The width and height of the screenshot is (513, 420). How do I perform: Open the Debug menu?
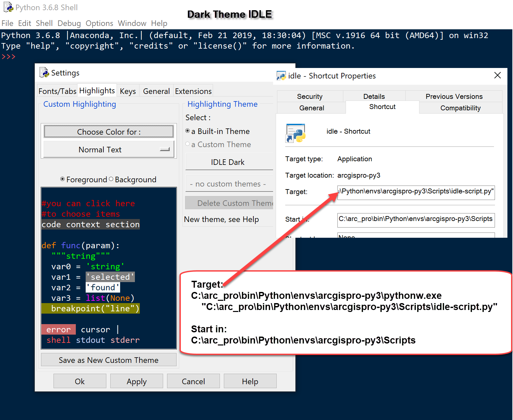tap(69, 23)
